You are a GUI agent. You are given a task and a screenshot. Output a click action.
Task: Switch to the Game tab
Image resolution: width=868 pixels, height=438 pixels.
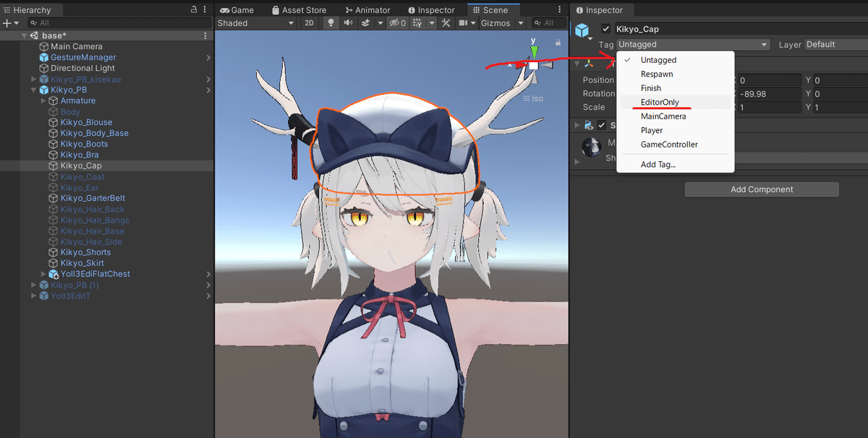(x=237, y=10)
